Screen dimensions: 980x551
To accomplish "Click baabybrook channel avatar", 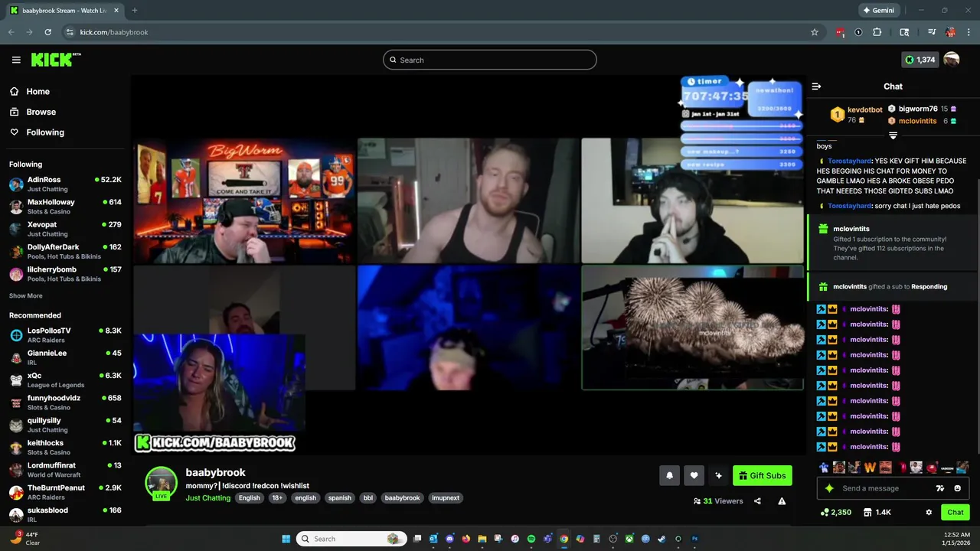I will pos(161,483).
